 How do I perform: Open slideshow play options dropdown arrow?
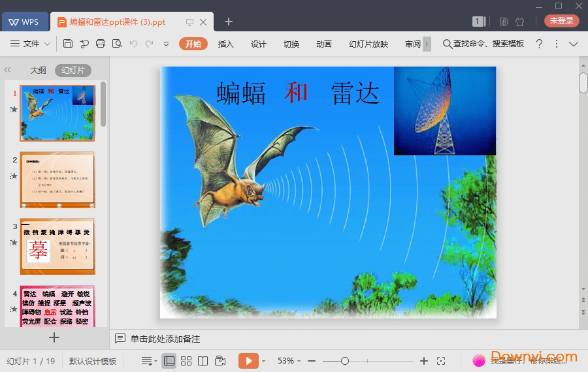pos(264,361)
